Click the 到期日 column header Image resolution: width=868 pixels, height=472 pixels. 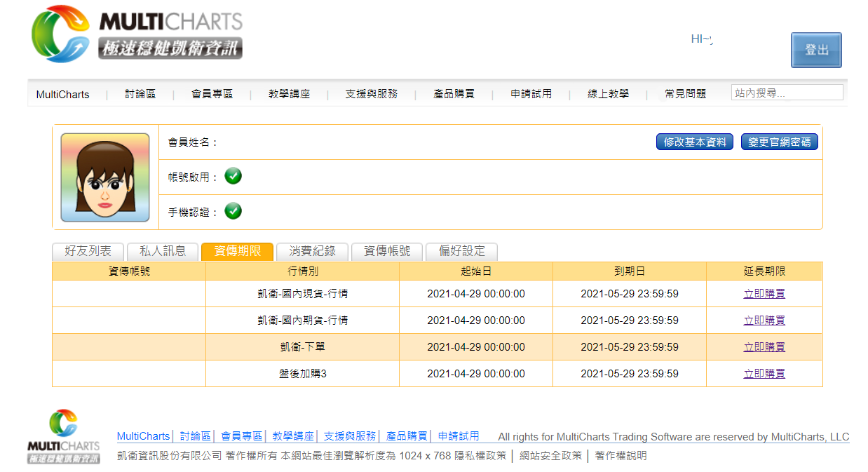point(630,271)
